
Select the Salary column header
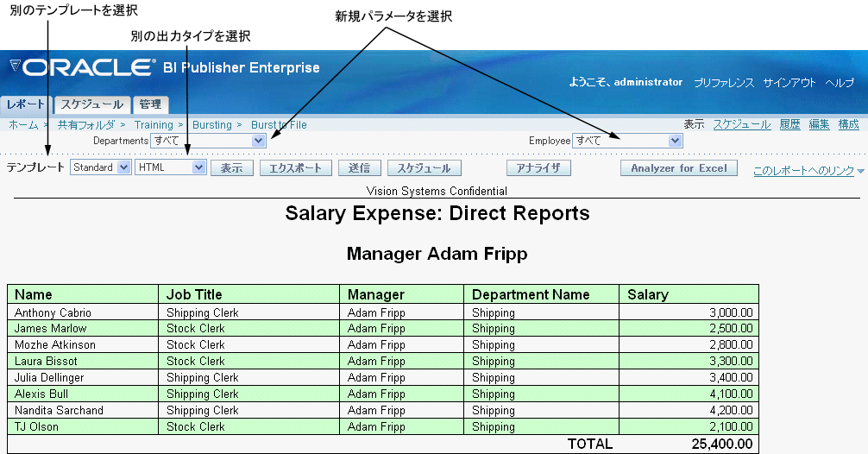click(689, 294)
